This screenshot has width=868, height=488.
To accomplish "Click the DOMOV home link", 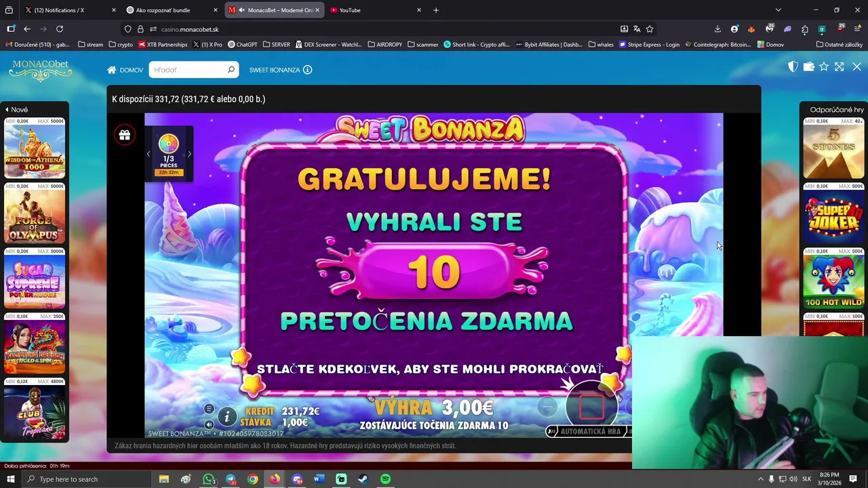I will pyautogui.click(x=125, y=70).
